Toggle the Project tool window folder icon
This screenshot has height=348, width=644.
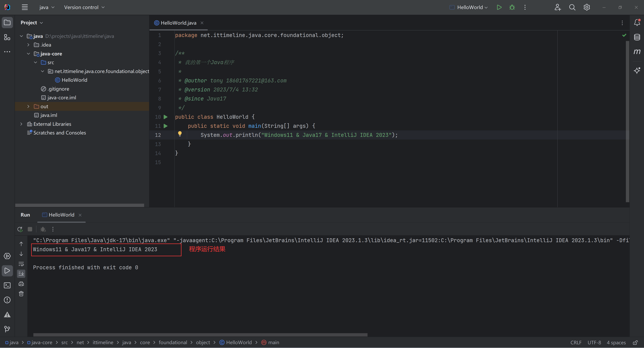tap(7, 22)
